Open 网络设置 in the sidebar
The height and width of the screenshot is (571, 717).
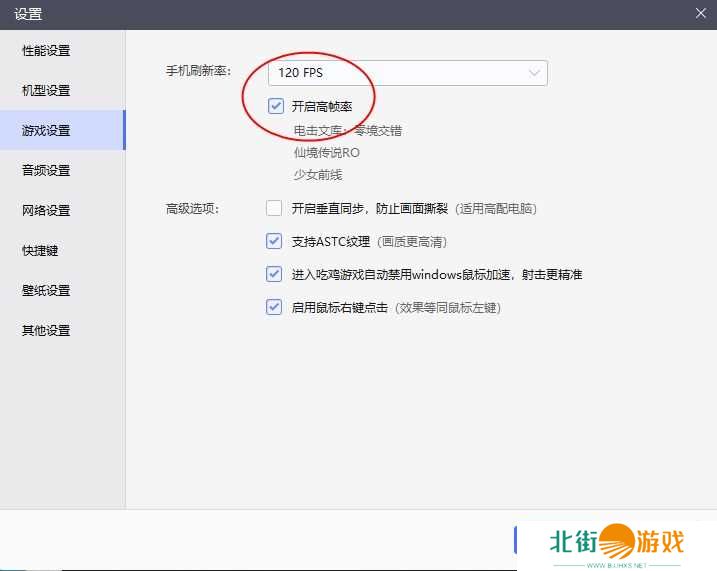point(46,211)
